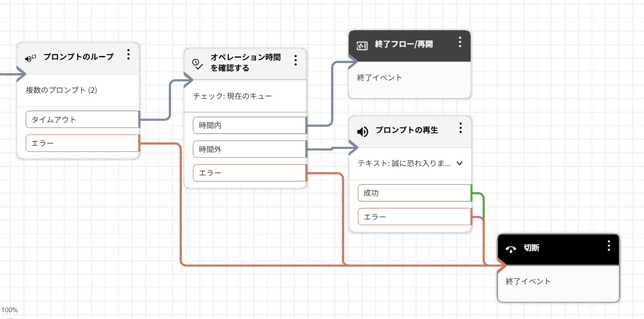Screen dimensions: 644x319
Task: Click the プロンプトの再生 block title
Action: pos(407,130)
